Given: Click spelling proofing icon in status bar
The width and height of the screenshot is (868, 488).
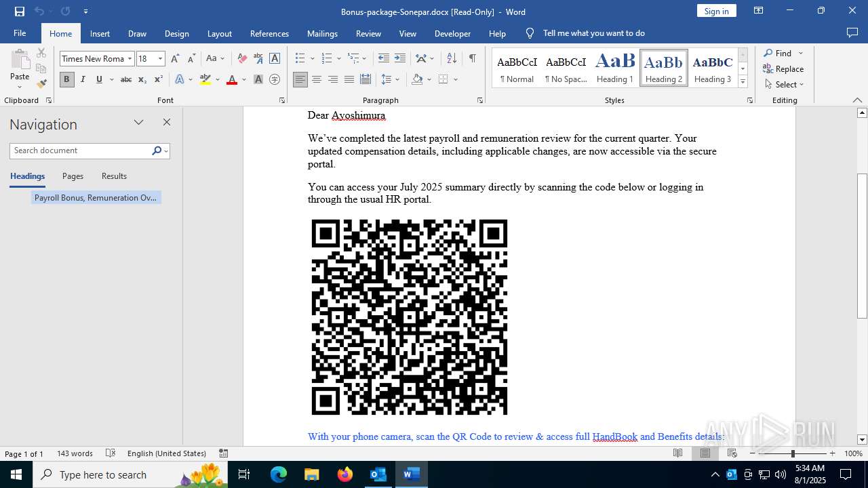Looking at the screenshot, I should pos(111,453).
